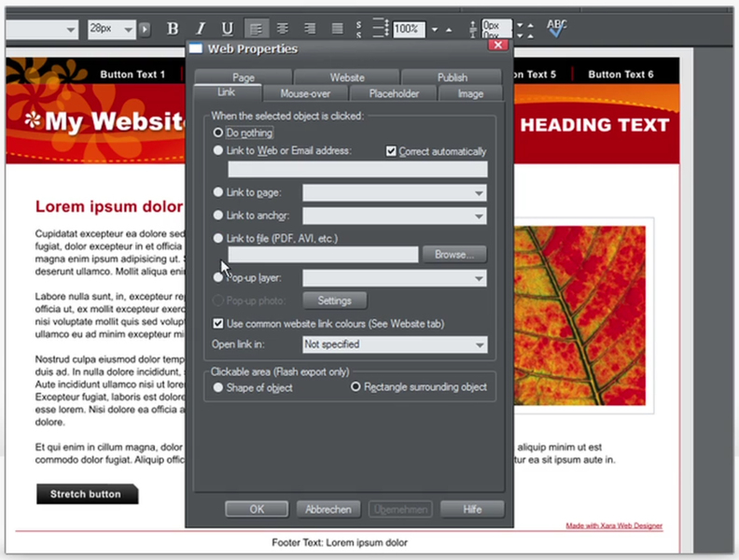Click the Lorem ipsum dolor heading
Screen dimensions: 739x560
[109, 206]
